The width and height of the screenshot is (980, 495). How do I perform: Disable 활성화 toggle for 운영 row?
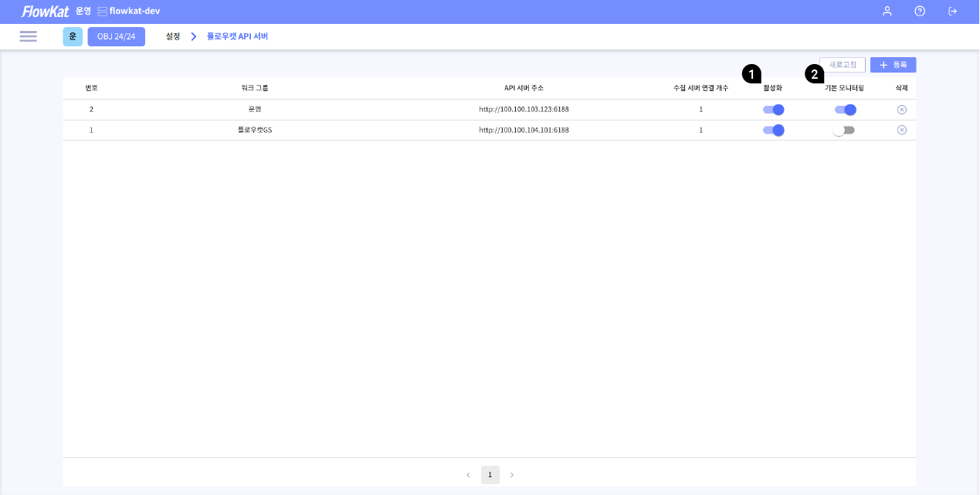click(773, 110)
